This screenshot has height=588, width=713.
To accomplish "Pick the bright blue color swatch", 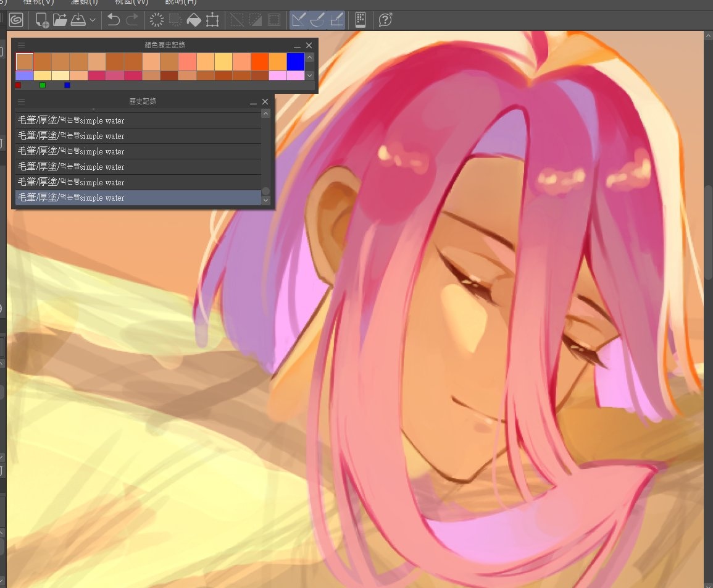I will click(296, 62).
